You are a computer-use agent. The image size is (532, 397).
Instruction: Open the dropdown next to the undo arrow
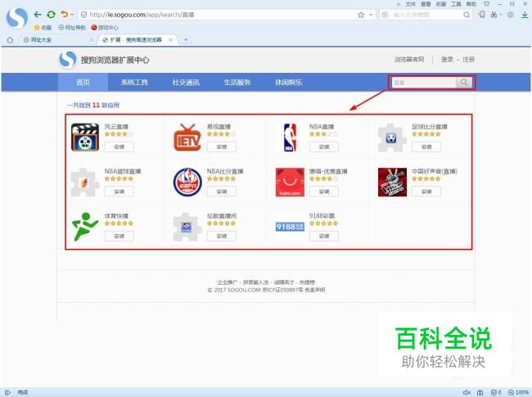click(x=72, y=15)
